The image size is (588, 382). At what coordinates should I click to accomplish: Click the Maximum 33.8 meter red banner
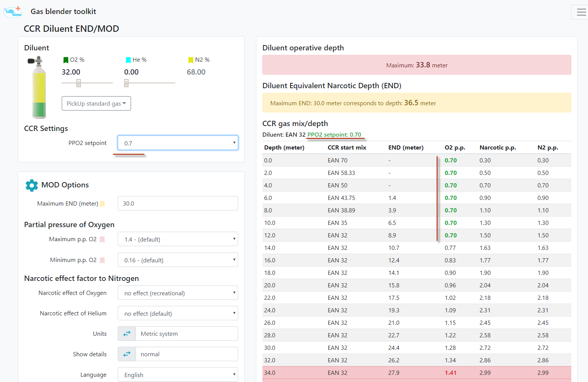click(x=417, y=65)
